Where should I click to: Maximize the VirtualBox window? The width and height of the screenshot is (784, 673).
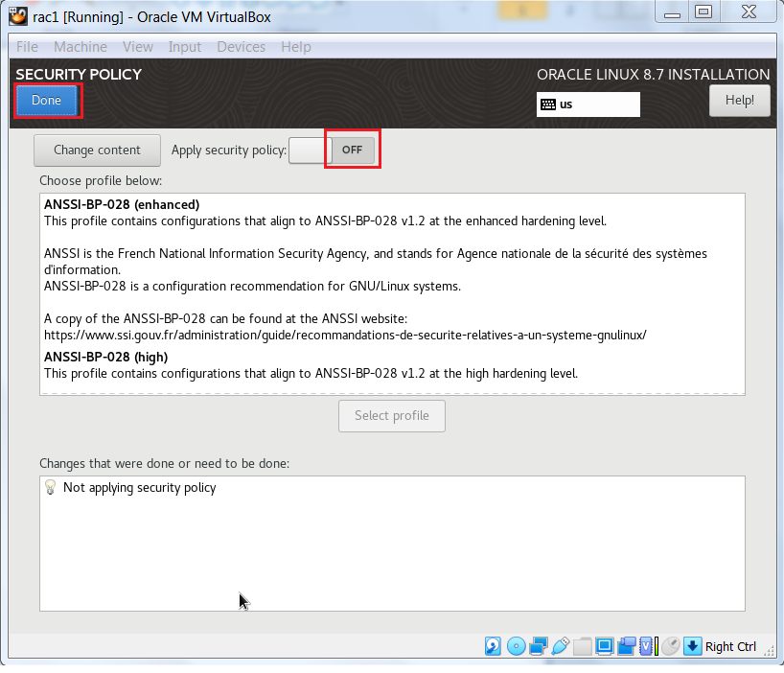[x=703, y=12]
